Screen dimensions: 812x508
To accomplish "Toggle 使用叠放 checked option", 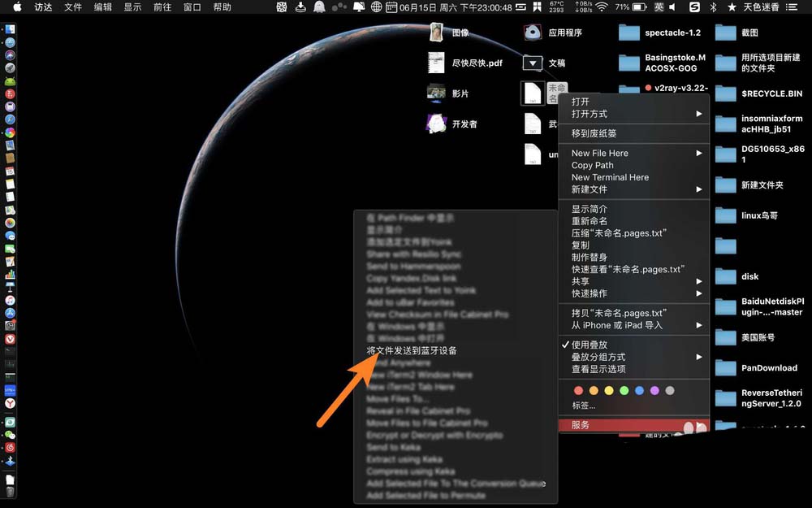I will 633,345.
